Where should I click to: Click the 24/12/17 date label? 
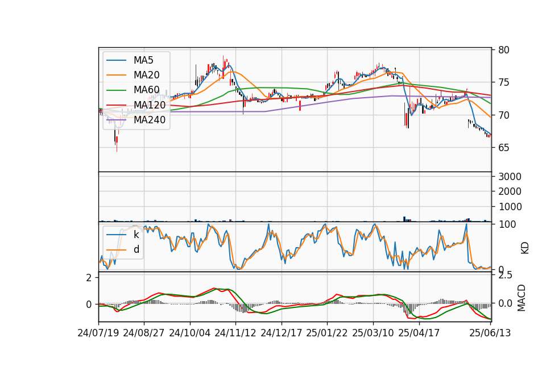pos(281,333)
